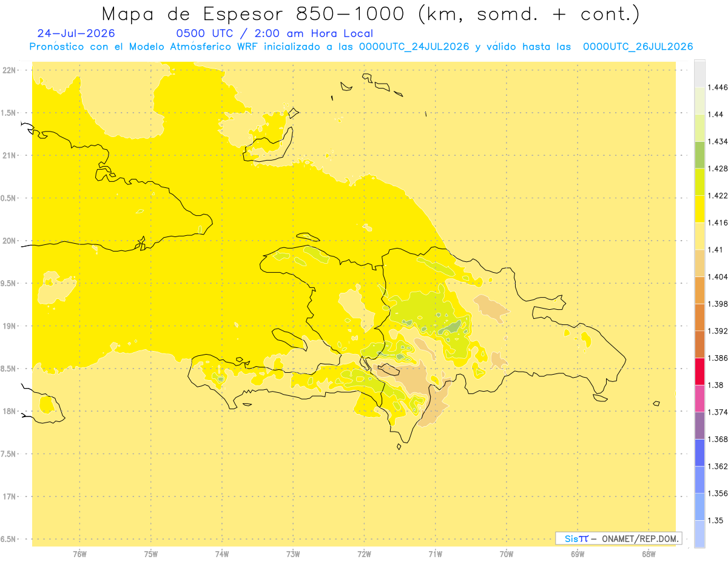Pick the bright yellow swatch between 1.416 and 1.422
Screen dimensions: 728x562
pos(699,209)
